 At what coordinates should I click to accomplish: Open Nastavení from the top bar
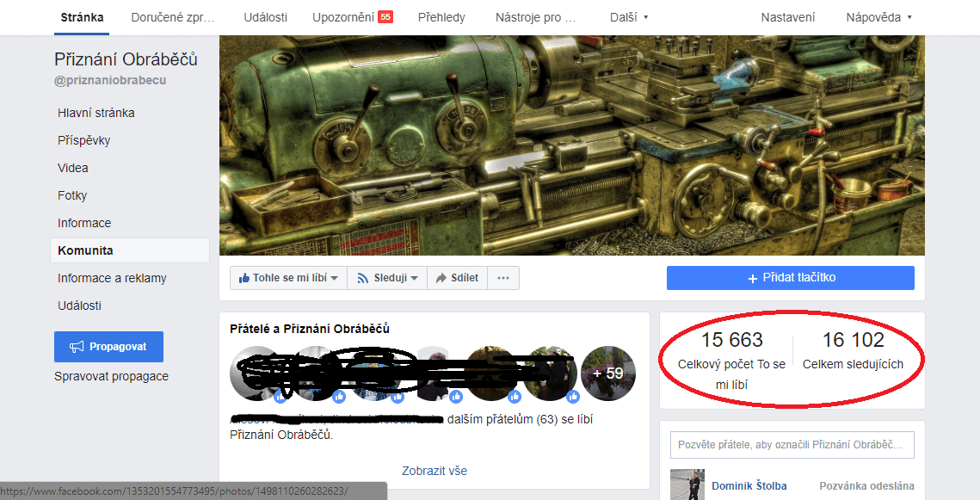point(787,15)
